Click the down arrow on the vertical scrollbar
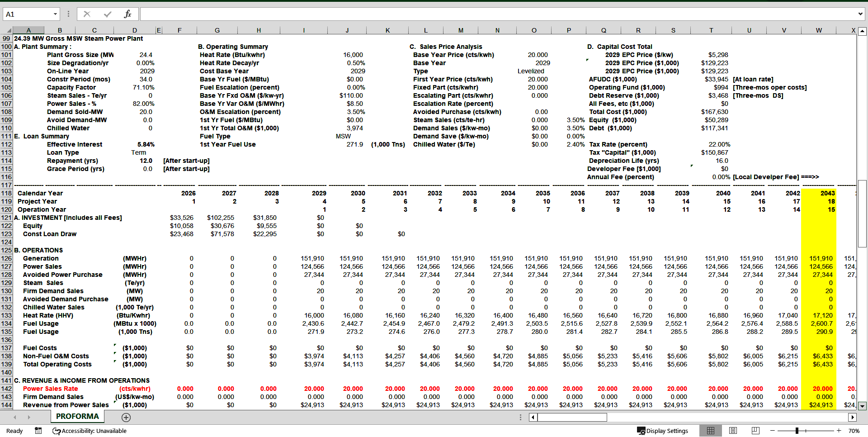The image size is (868, 437). [863, 406]
